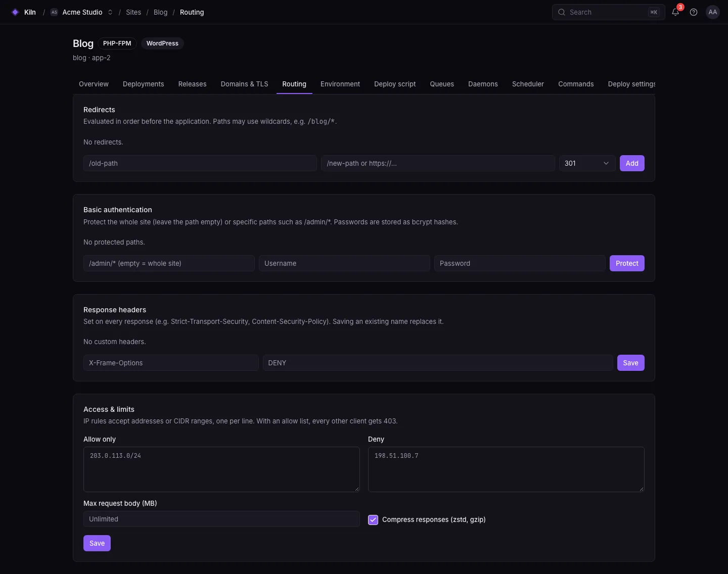Viewport: 728px width, 574px height.
Task: Click the 'No redirects.' text
Action: point(103,142)
